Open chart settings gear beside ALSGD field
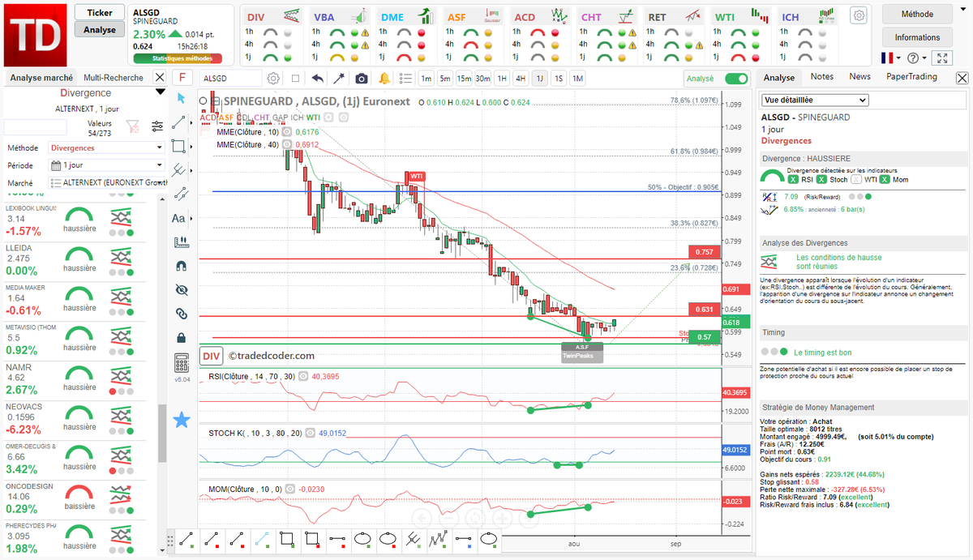 274,79
